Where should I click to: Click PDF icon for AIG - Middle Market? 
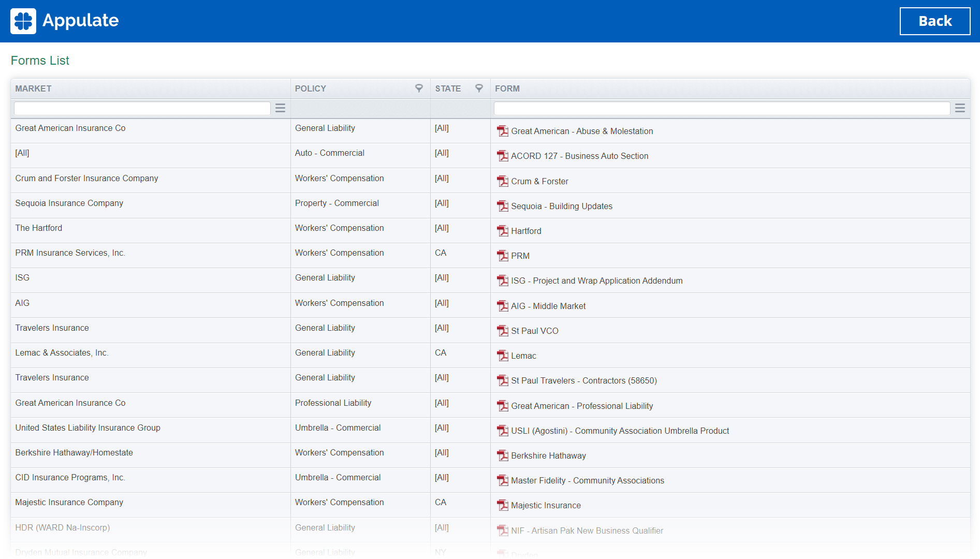tap(502, 306)
